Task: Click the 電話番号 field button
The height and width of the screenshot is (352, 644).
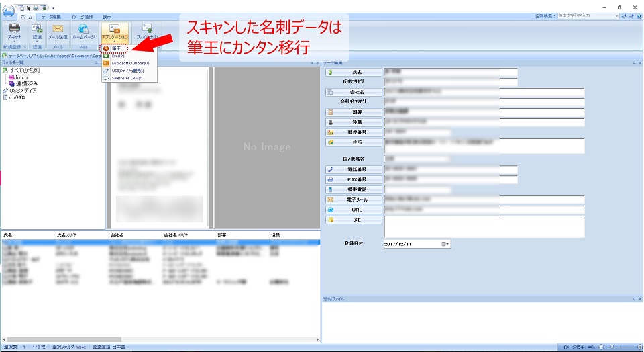Action: pos(354,169)
